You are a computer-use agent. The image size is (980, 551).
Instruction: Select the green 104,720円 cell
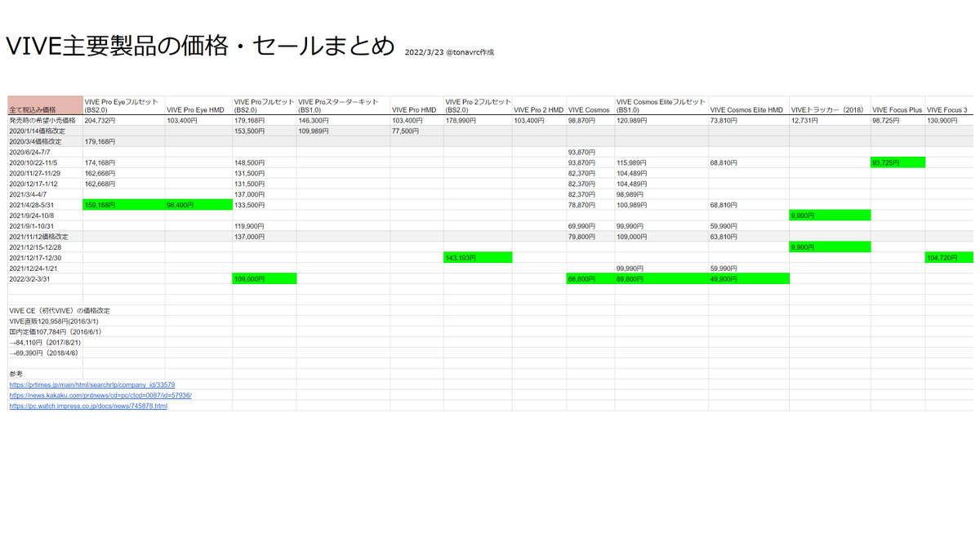[949, 258]
